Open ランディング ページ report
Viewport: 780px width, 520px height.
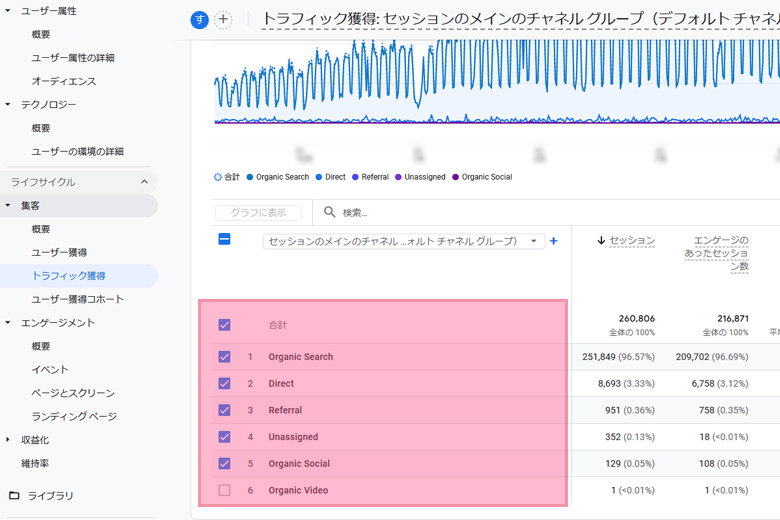click(74, 416)
